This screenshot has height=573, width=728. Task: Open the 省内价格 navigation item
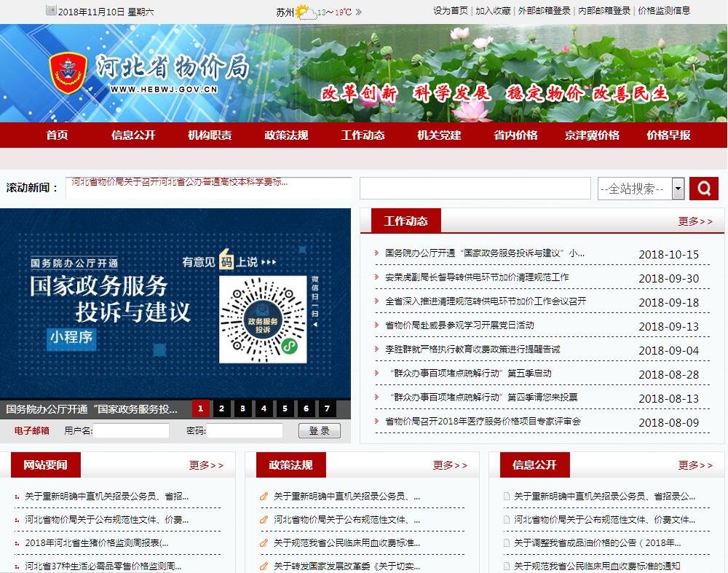click(516, 135)
